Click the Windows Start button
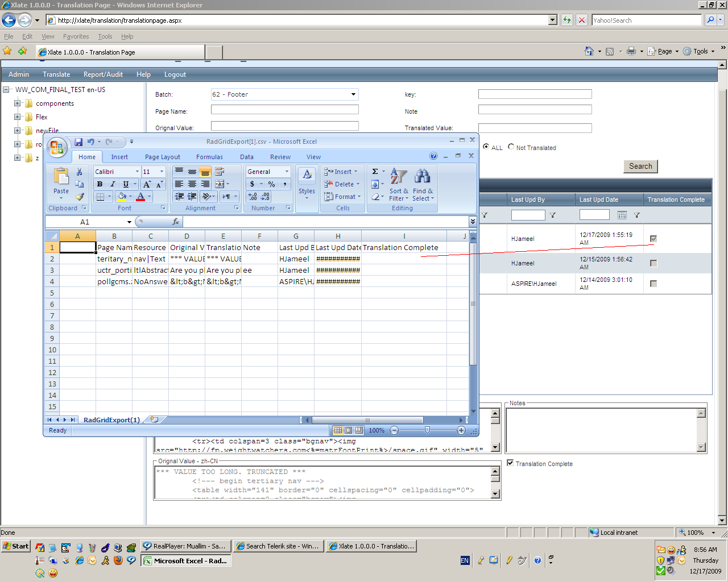This screenshot has width=728, height=582. pos(15,546)
